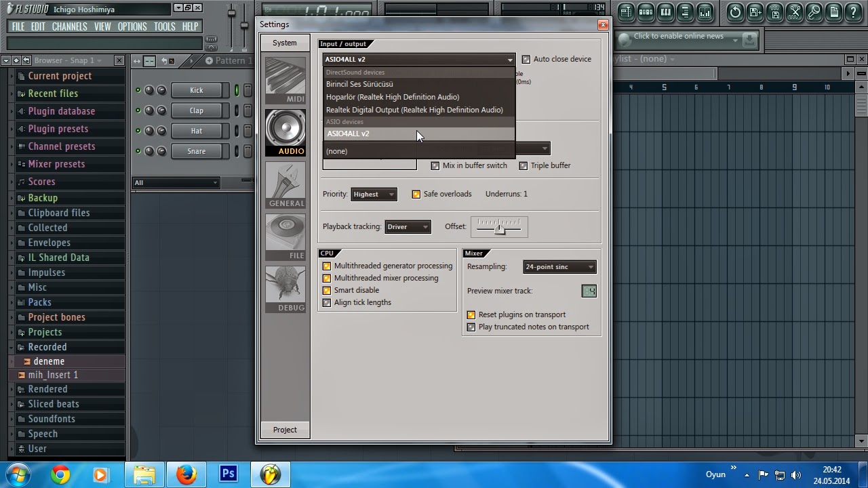Click the online news download icon
The height and width of the screenshot is (488, 868).
749,41
